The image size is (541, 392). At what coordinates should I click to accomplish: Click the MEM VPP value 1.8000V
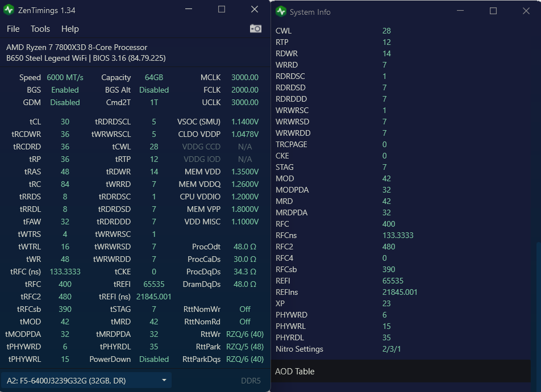pos(244,209)
